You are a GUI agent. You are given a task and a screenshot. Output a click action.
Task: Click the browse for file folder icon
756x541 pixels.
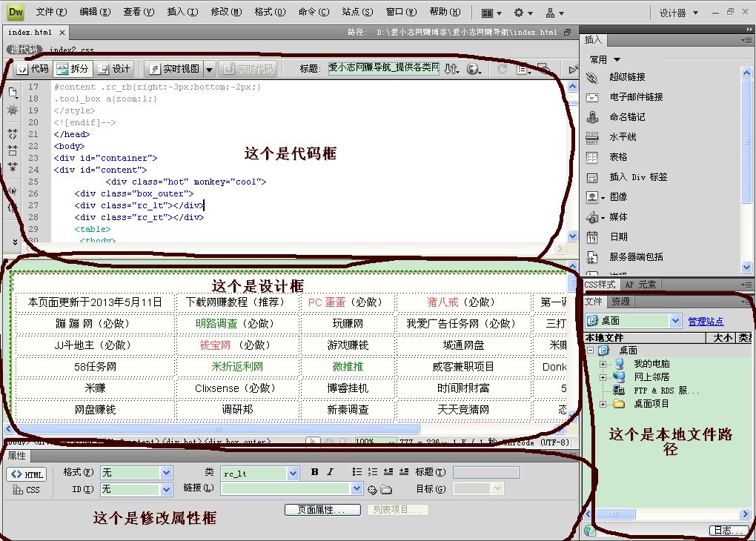(x=385, y=490)
